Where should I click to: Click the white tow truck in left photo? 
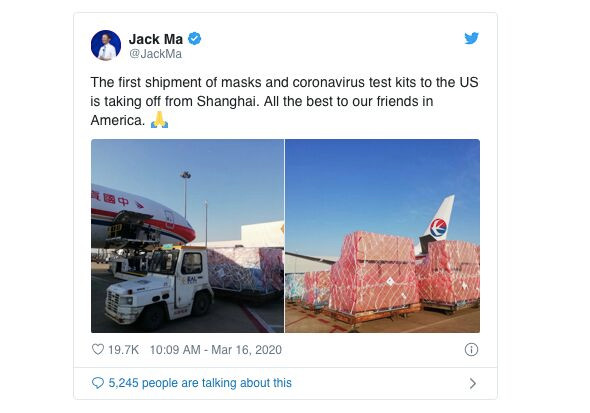coord(158,287)
